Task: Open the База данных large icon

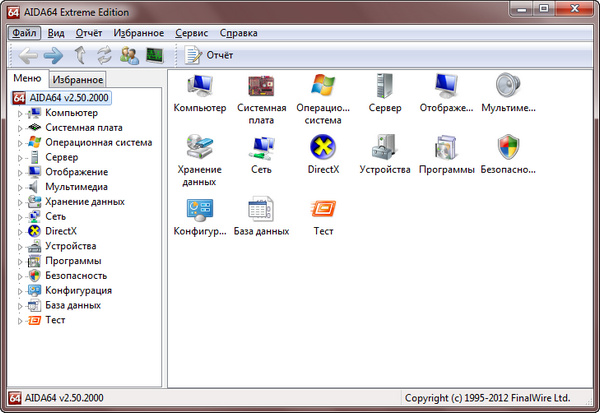Action: (x=261, y=210)
